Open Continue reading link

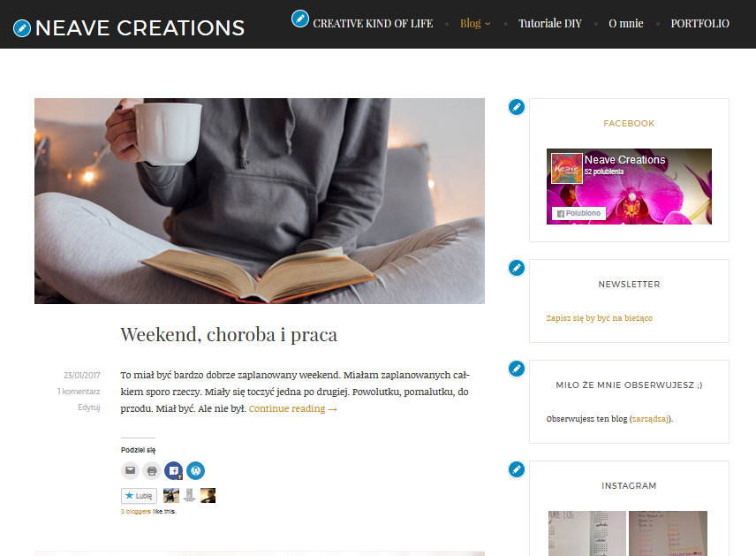tap(292, 408)
